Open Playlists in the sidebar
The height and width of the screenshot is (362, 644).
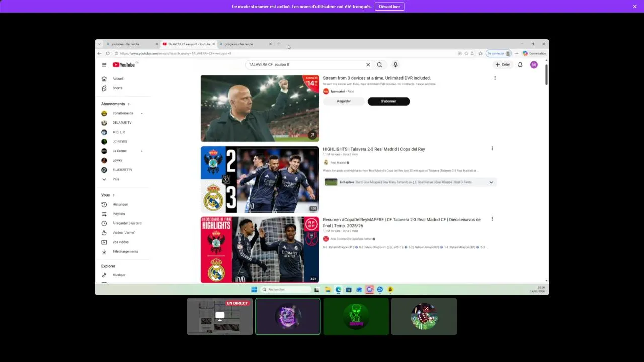(x=119, y=214)
